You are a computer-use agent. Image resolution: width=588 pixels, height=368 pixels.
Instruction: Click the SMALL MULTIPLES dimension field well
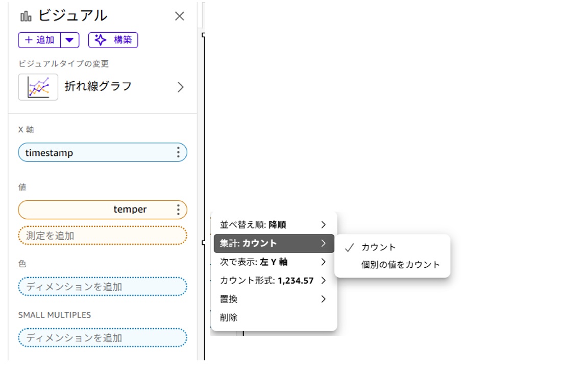[102, 338]
